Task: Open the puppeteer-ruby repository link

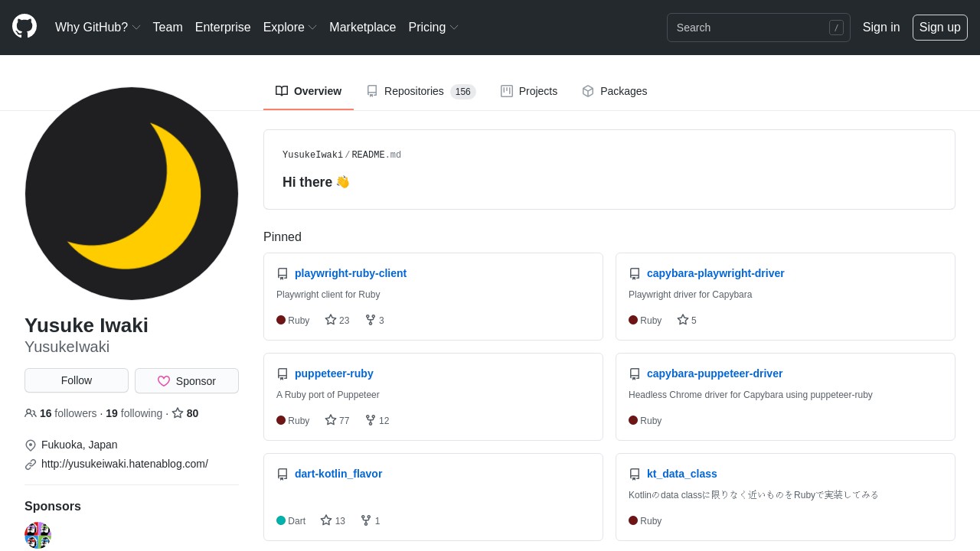Action: click(334, 373)
